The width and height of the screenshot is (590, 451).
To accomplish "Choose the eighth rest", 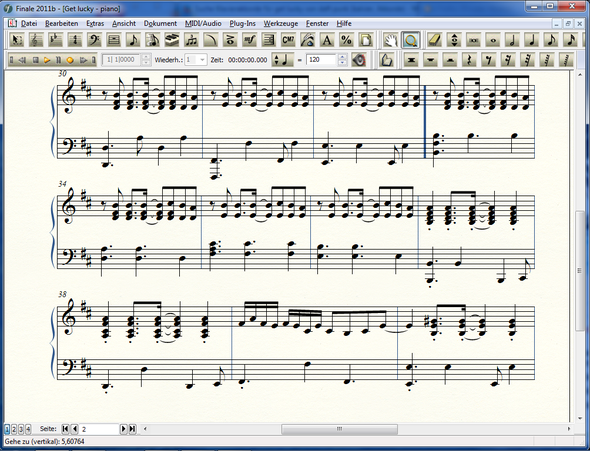I will (x=489, y=60).
